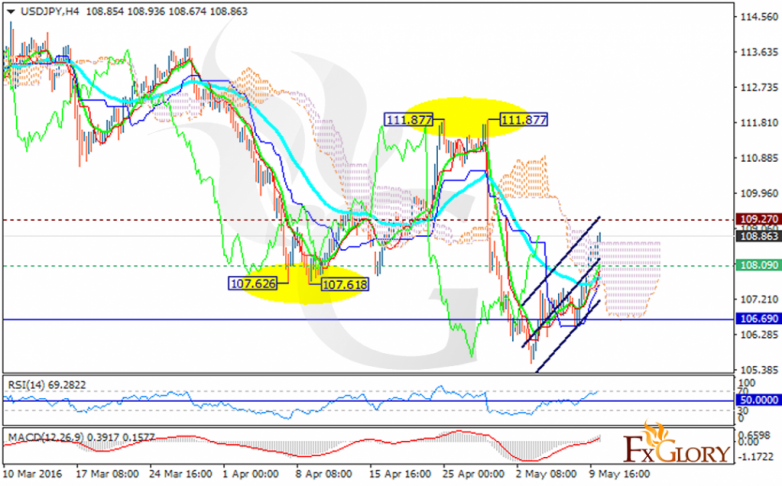Click the 107.618 low price label
782x486 pixels.
(345, 285)
